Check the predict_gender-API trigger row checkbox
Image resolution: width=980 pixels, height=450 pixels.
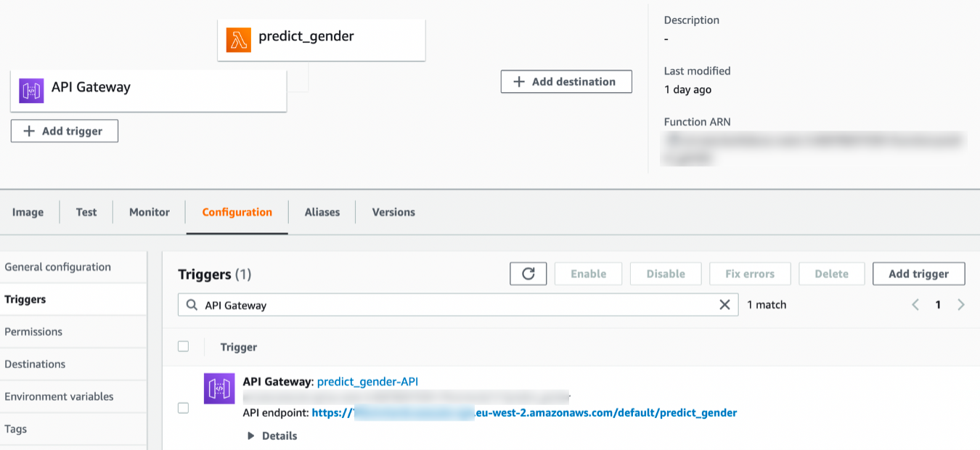pos(183,408)
